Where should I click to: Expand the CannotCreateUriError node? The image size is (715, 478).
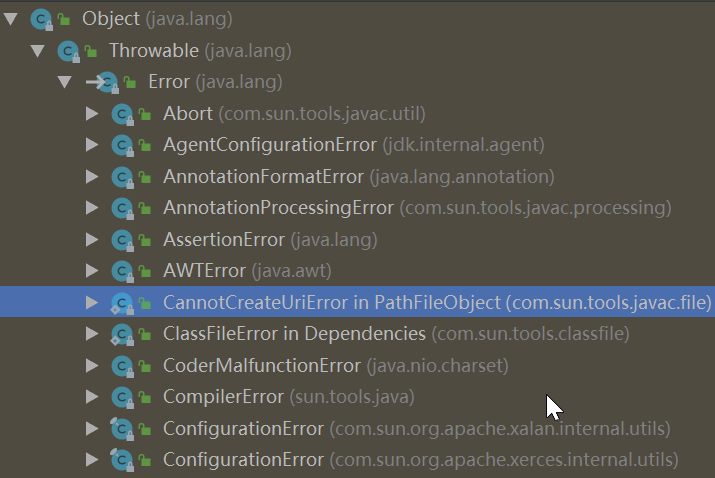(92, 302)
